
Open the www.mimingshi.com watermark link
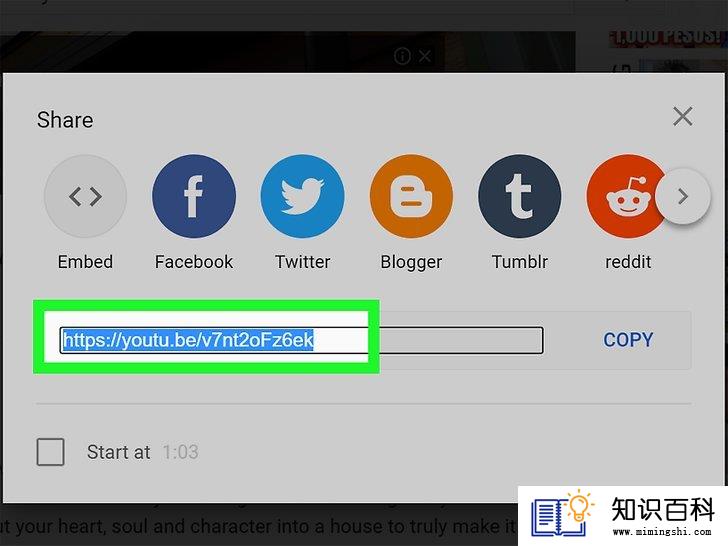662,532
